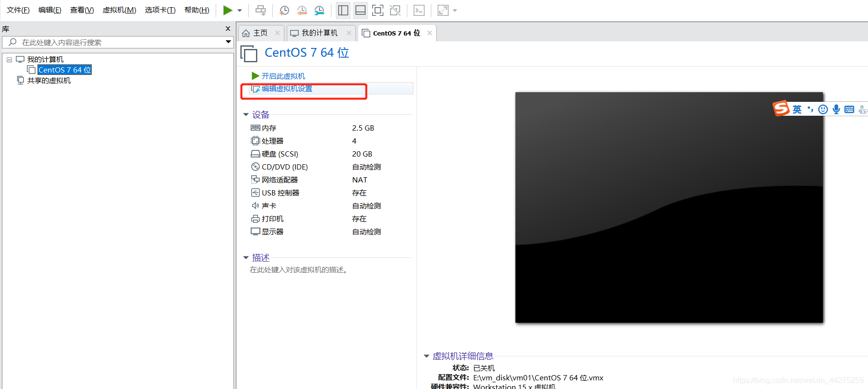Open the stretch display dropdown arrow
Viewport: 868px width, 389px height.
tap(455, 11)
